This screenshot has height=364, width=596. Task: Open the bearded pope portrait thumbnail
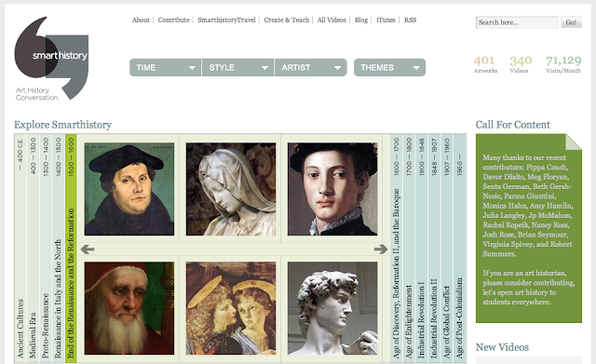click(x=129, y=308)
